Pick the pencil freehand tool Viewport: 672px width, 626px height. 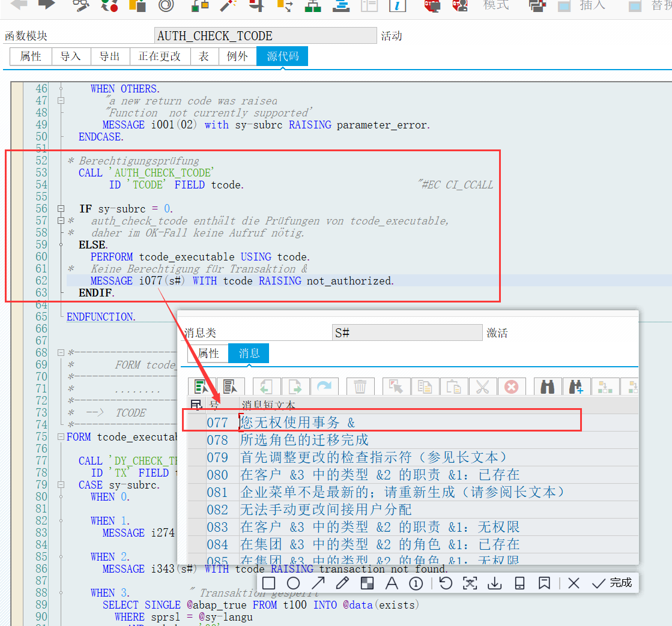pos(342,583)
